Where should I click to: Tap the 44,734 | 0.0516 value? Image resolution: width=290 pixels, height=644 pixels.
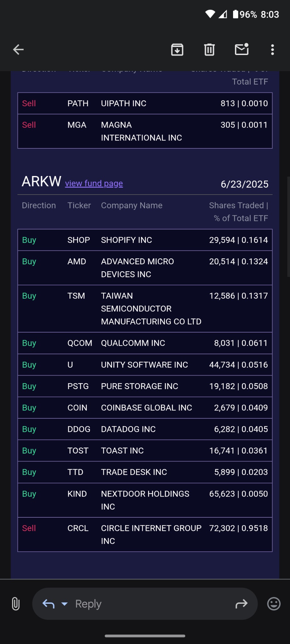tap(239, 365)
